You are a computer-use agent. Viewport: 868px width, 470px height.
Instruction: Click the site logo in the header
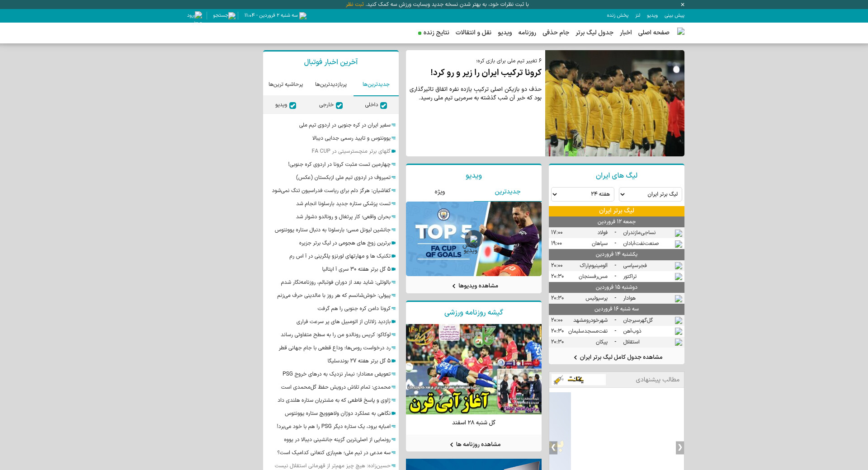[x=680, y=32]
